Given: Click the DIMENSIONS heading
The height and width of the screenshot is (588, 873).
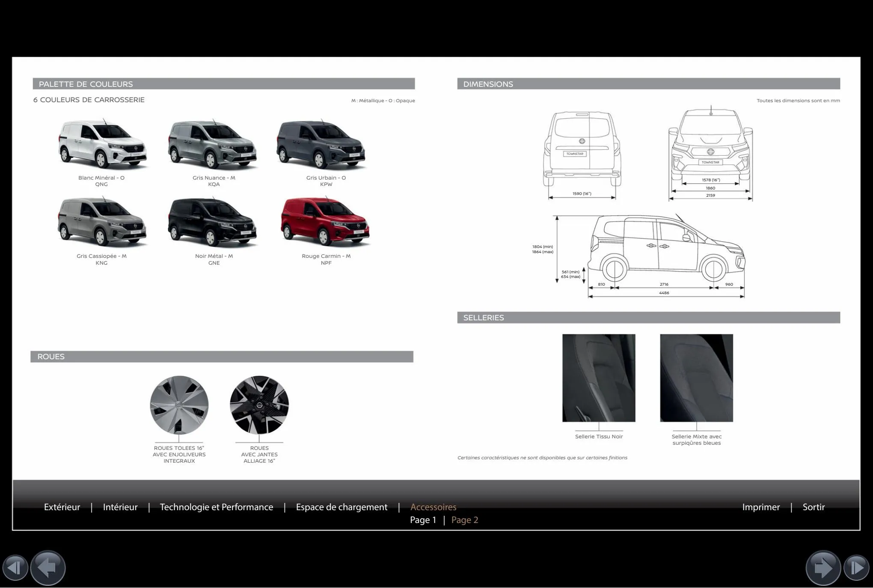Looking at the screenshot, I should coord(488,84).
